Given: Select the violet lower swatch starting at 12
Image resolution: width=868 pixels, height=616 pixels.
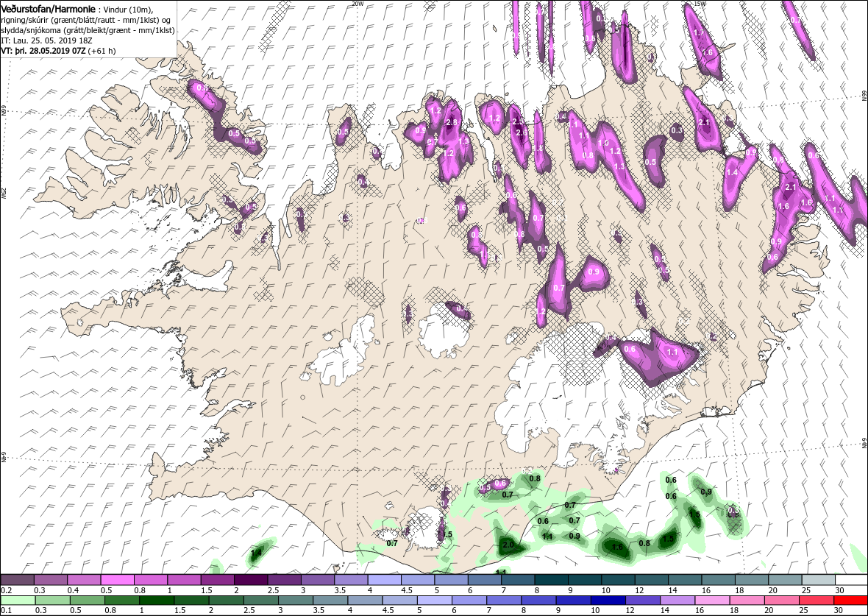Looking at the screenshot, I should [x=642, y=601].
